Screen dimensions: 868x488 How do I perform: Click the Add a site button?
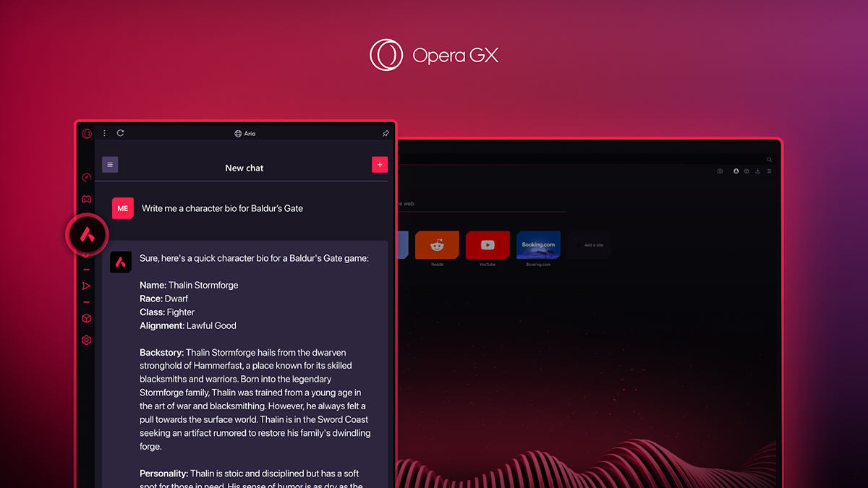tap(590, 246)
